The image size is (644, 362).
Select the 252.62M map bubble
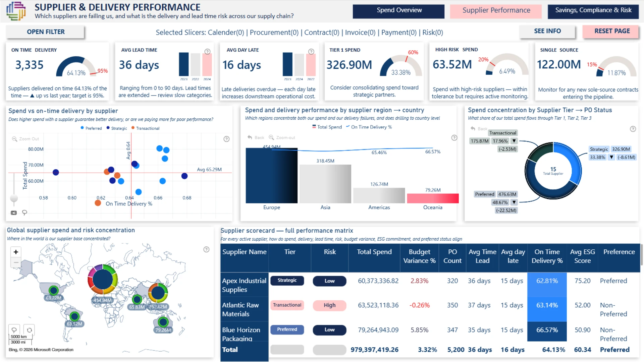[158, 293]
